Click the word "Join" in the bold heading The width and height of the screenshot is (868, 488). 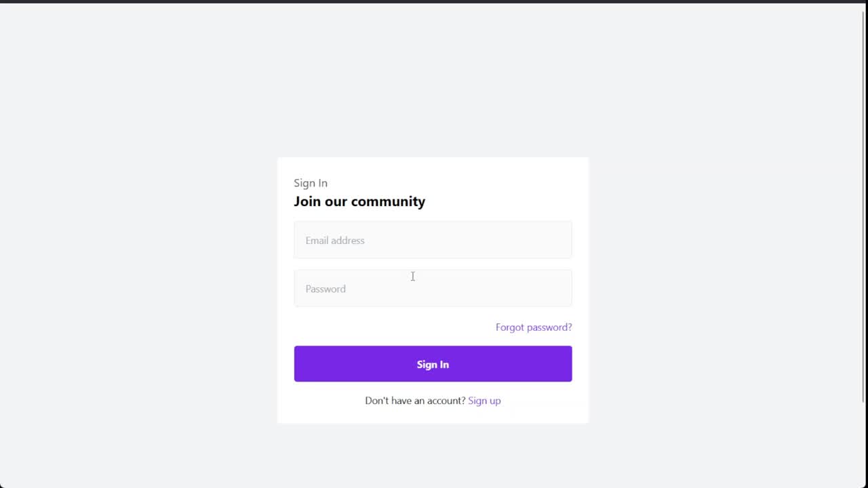point(307,201)
